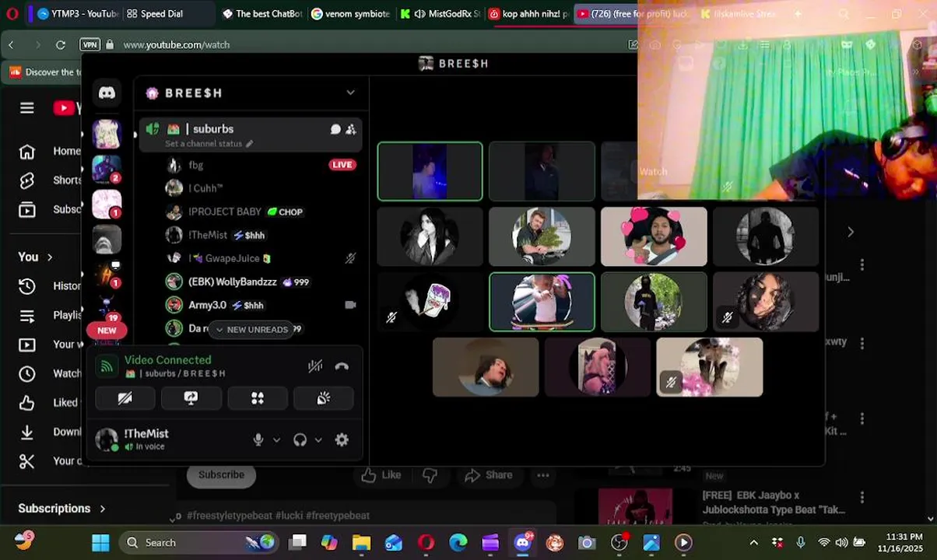Start screen share button in voice panel
Image resolution: width=937 pixels, height=560 pixels.
(x=191, y=398)
